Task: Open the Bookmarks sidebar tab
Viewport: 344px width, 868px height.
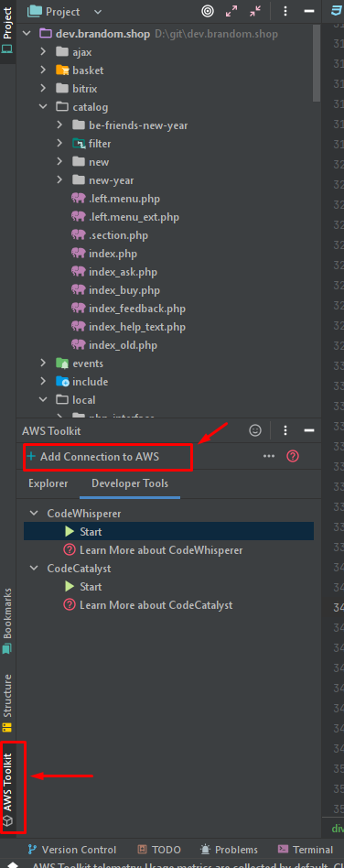Action: click(7, 621)
